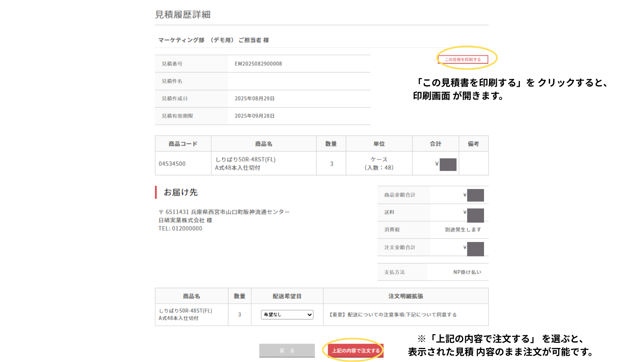
Task: Click the empty 見積件名 value field
Action: click(299, 81)
